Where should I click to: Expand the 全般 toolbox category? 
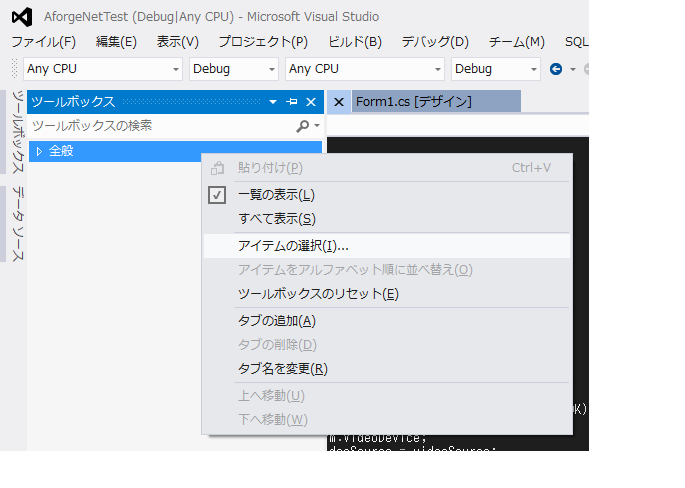tap(39, 151)
